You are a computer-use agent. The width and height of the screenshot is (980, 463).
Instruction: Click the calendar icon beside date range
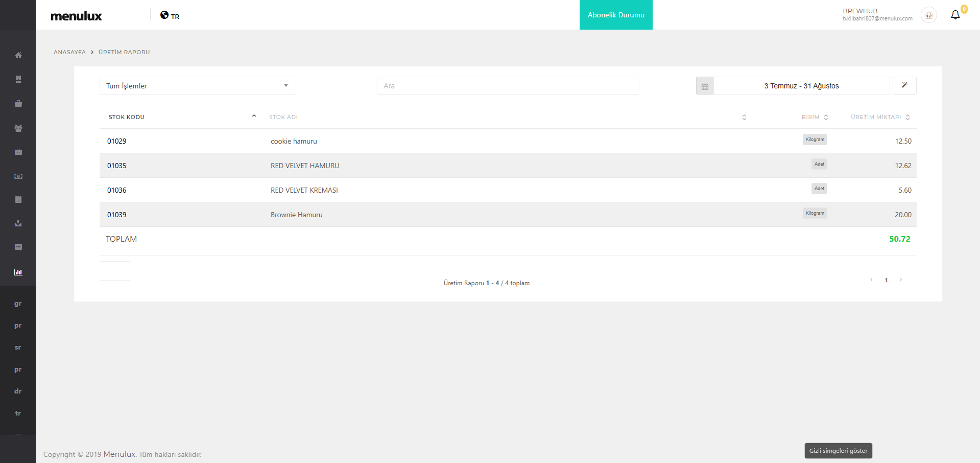(x=705, y=86)
